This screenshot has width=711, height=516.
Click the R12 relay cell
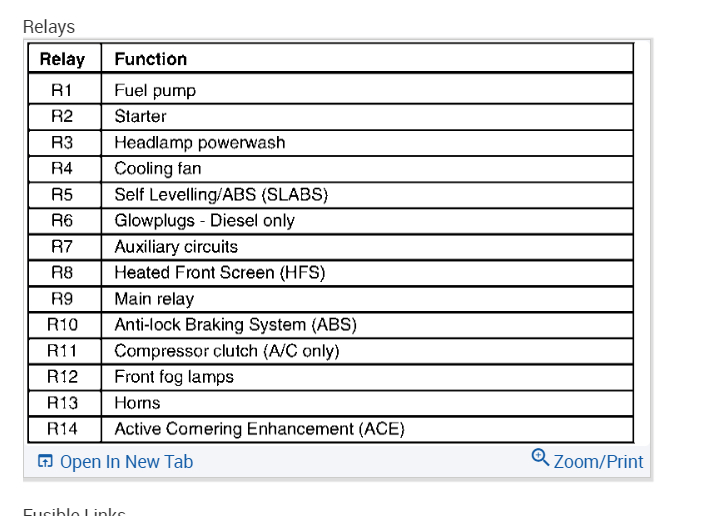pyautogui.click(x=62, y=377)
